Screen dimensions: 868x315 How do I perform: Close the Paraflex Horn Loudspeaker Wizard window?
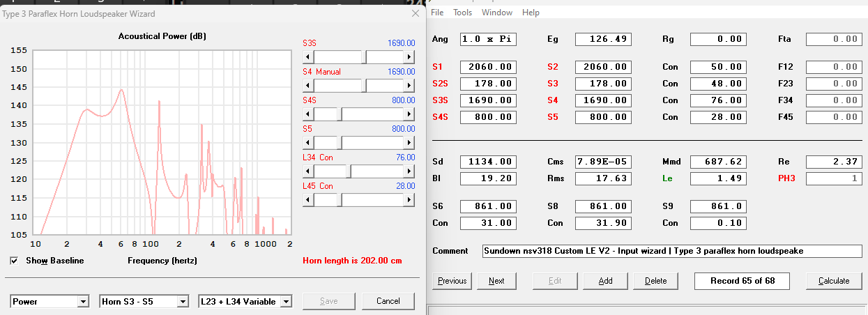coord(416,13)
